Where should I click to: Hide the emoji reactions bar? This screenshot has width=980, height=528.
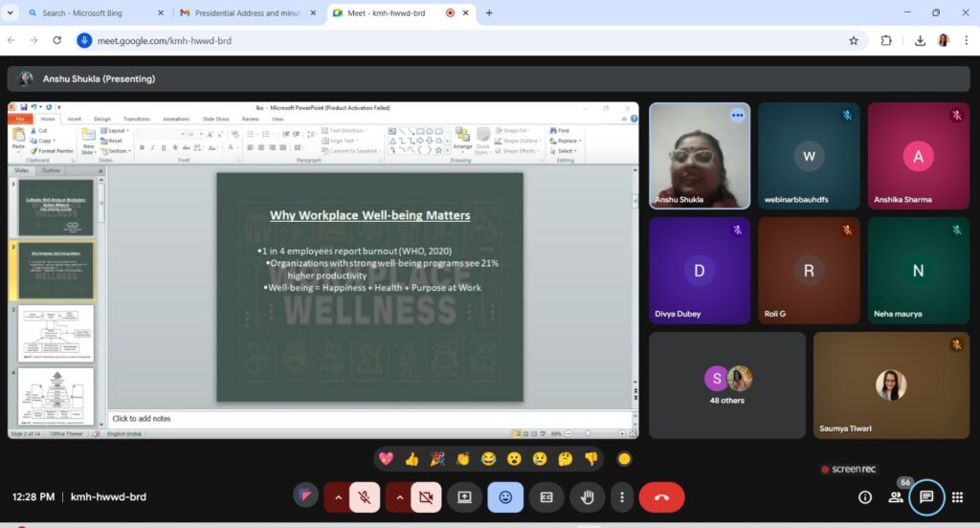[505, 497]
